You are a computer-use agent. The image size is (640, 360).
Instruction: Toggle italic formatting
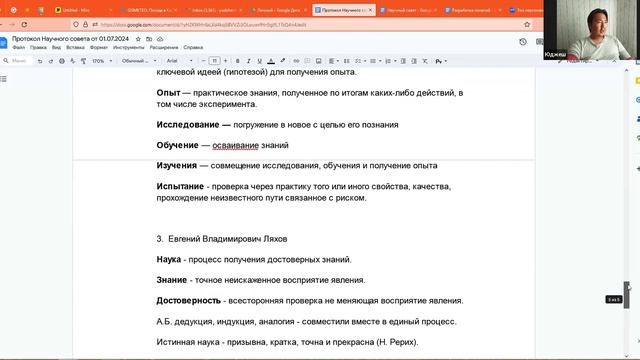(248, 61)
